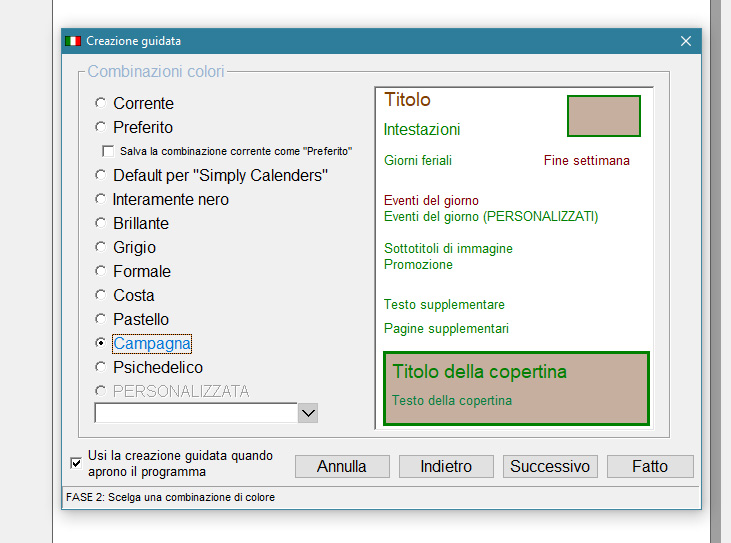
Task: Finish the wizard with Fatto
Action: click(x=649, y=466)
